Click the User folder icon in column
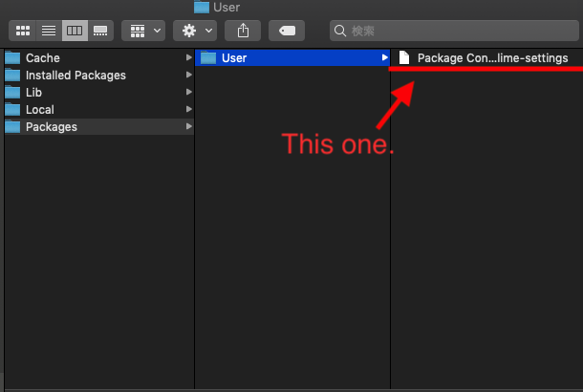Image resolution: width=583 pixels, height=392 pixels. tap(208, 57)
